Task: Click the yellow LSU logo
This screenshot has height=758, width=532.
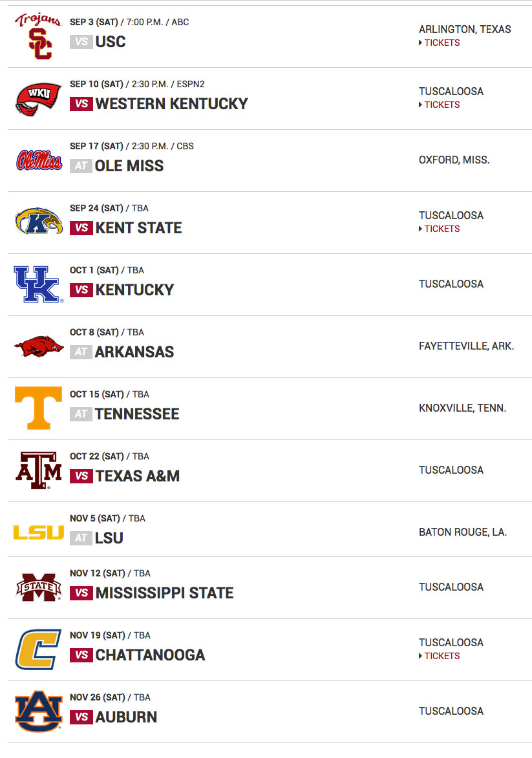Action: 39,532
